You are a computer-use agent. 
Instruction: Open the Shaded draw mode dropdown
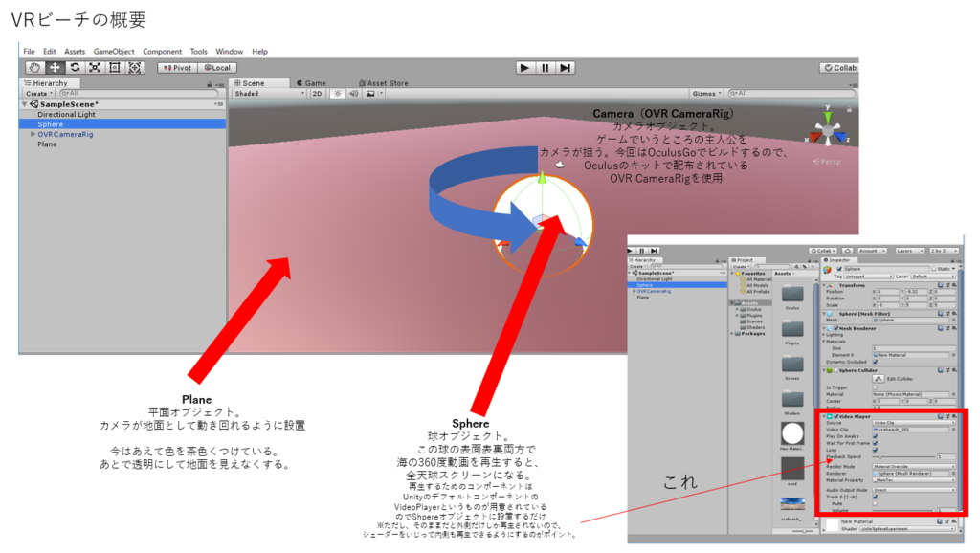[269, 93]
